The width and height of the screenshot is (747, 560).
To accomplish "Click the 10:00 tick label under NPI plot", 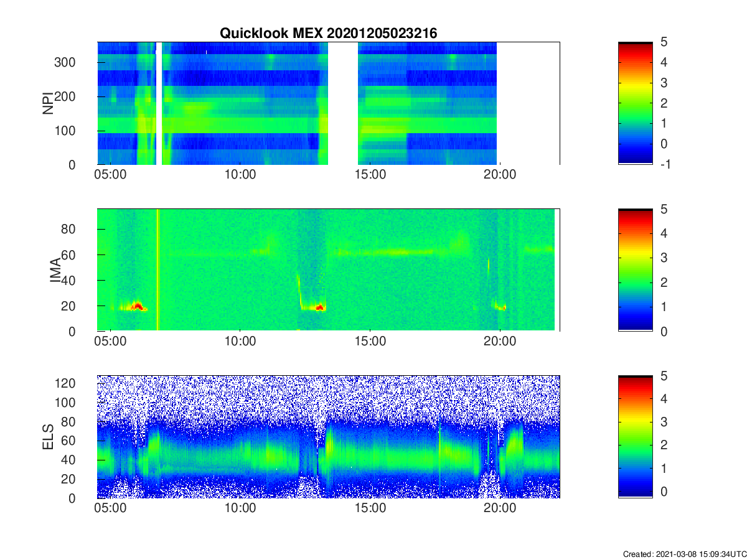I will tap(240, 175).
